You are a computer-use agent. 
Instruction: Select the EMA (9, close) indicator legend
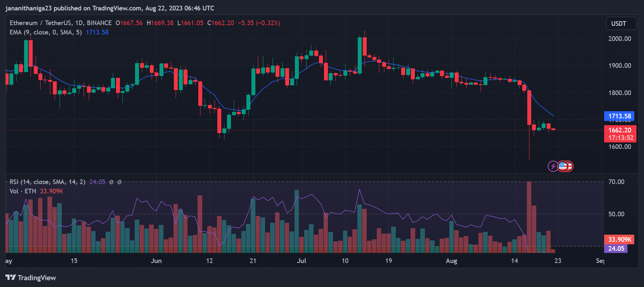pyautogui.click(x=46, y=32)
